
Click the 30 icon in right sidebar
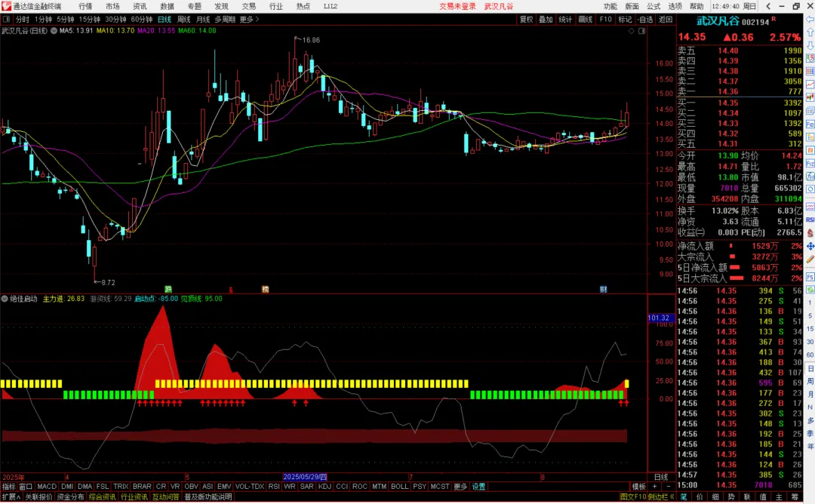tap(810, 342)
